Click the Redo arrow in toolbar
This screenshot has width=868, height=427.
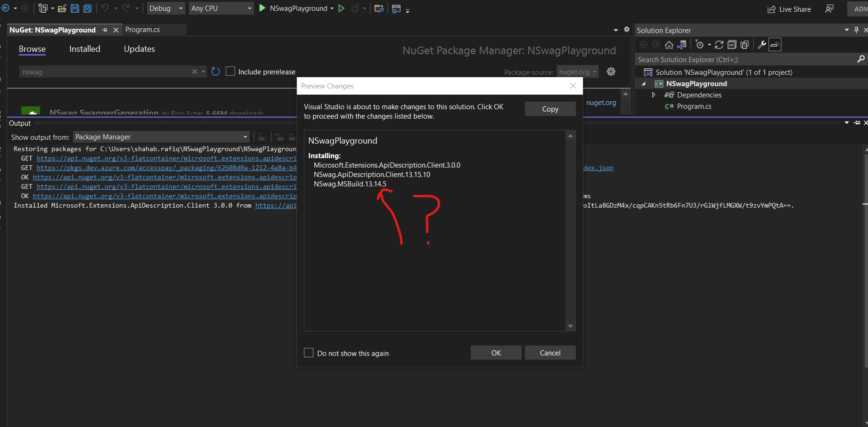tap(126, 8)
